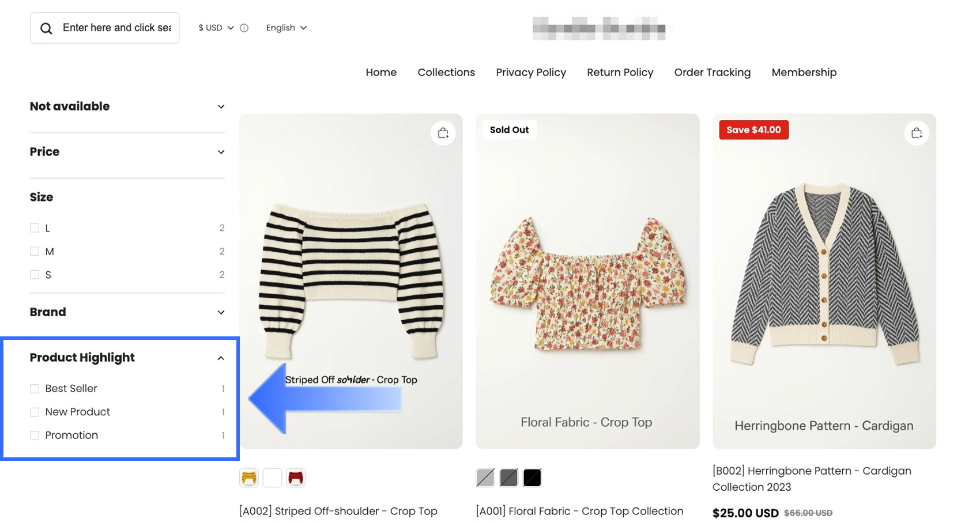
Task: Pick the light gray color swatch
Action: pos(485,477)
